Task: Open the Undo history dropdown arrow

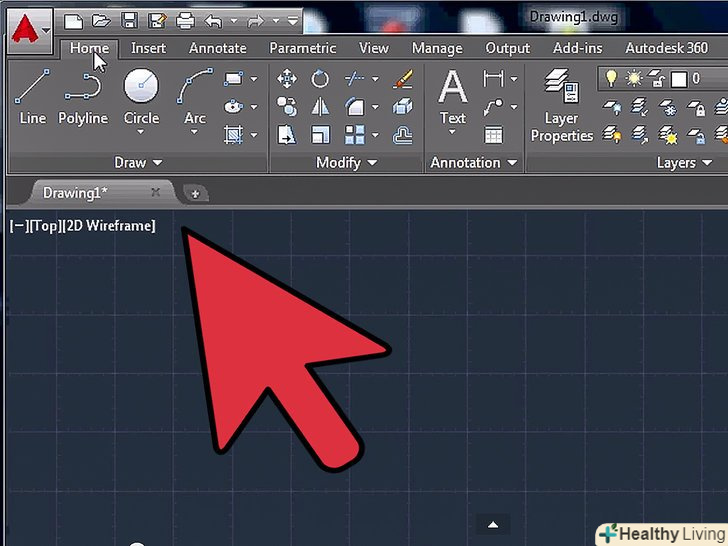Action: [234, 21]
